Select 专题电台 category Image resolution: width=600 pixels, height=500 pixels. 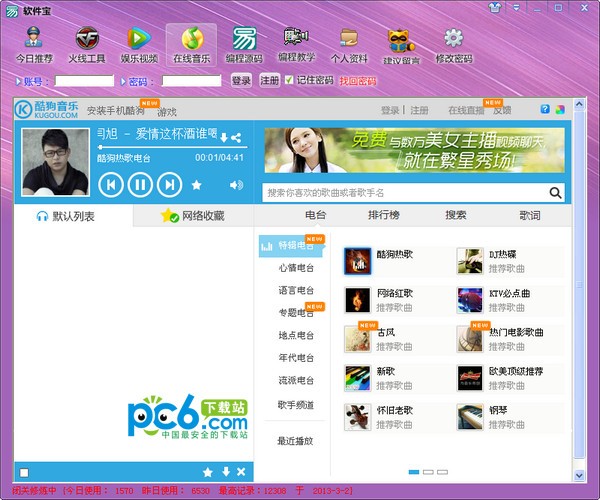click(x=296, y=313)
